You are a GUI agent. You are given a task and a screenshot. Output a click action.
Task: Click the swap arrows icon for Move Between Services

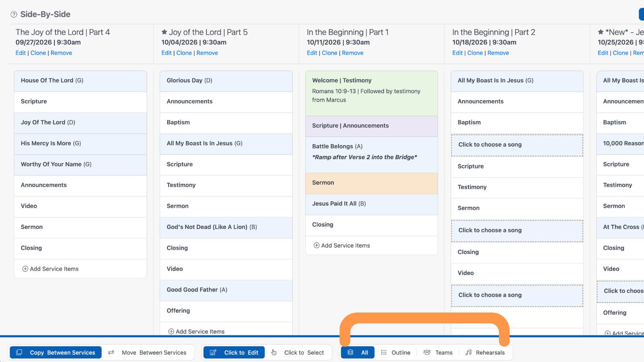(x=111, y=352)
